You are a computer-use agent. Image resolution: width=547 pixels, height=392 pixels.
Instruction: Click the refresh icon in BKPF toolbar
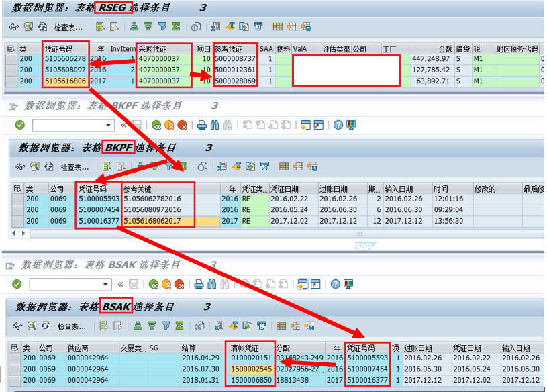pyautogui.click(x=48, y=166)
